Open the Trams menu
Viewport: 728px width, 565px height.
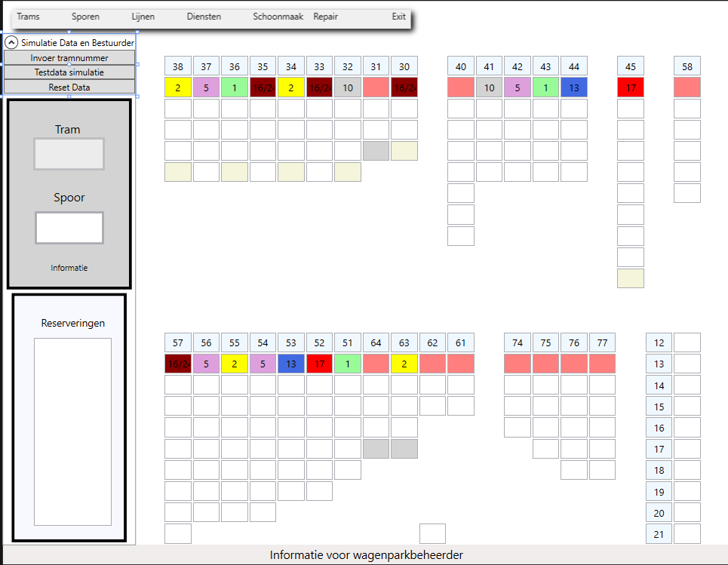(29, 17)
